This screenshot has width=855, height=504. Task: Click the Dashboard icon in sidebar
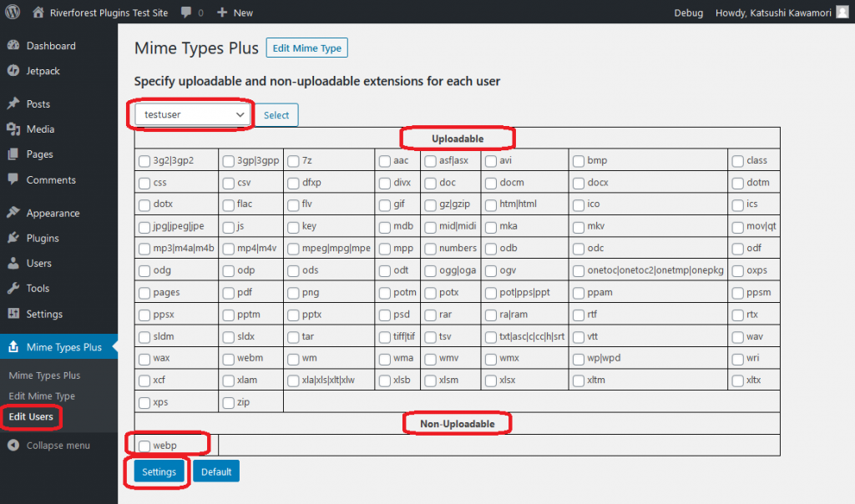point(13,46)
